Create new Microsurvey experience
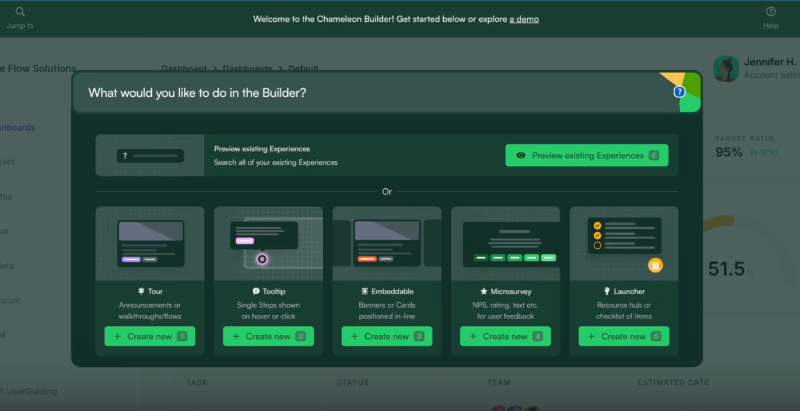 point(505,337)
